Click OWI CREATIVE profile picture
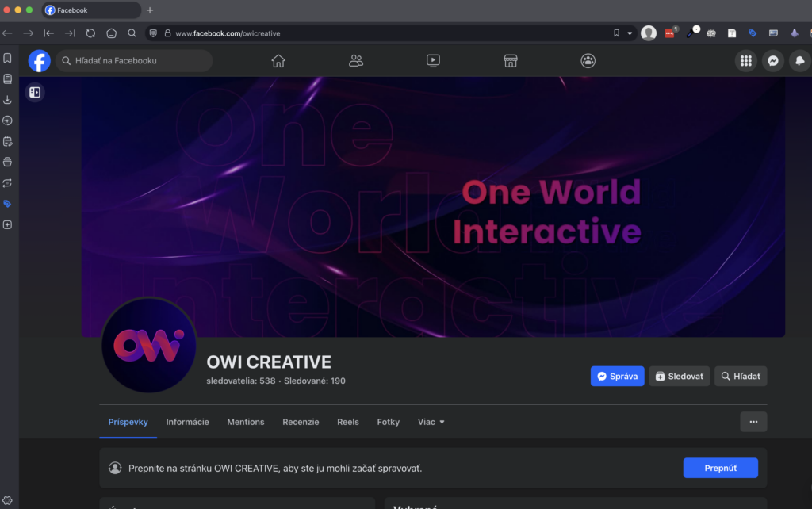Viewport: 812px width, 509px height. [148, 345]
